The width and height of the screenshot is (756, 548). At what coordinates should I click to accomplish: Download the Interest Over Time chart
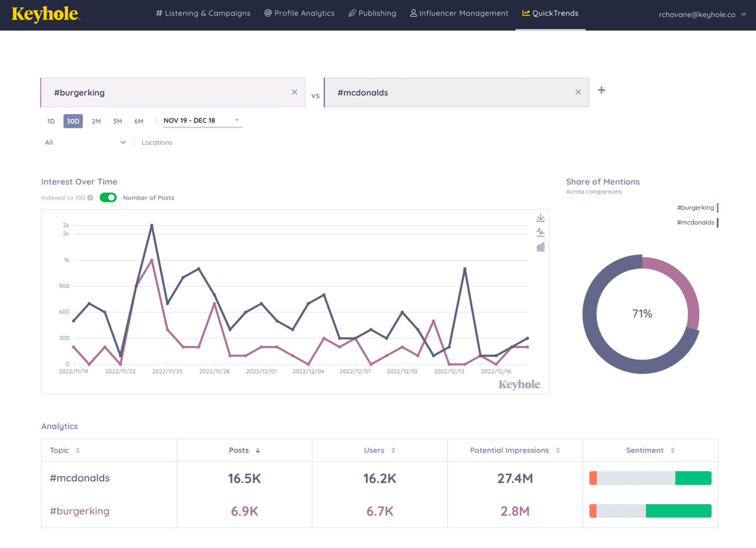tap(540, 217)
